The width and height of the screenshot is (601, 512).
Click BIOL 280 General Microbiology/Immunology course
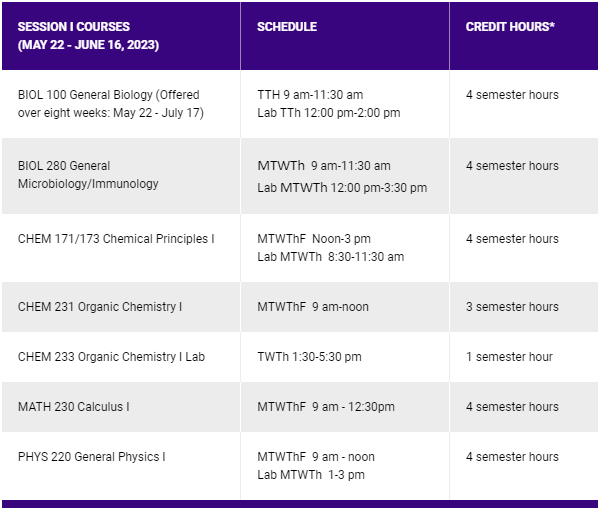coord(88,175)
